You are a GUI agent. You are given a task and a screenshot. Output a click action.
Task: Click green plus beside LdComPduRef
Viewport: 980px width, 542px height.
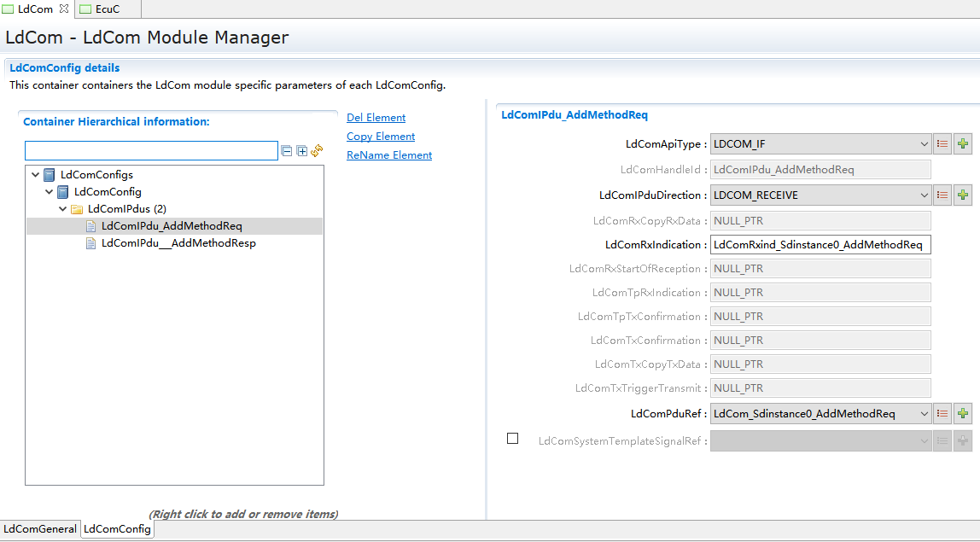pyautogui.click(x=963, y=414)
